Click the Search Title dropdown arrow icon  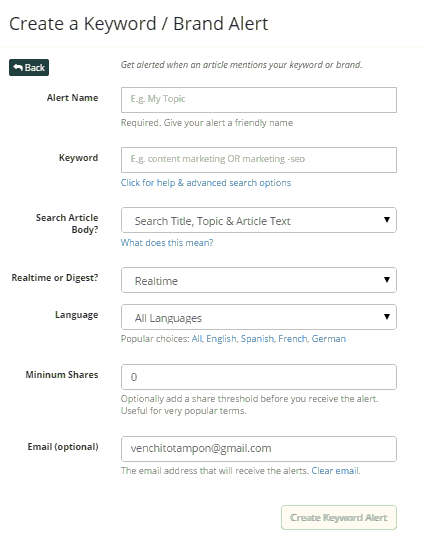point(387,220)
